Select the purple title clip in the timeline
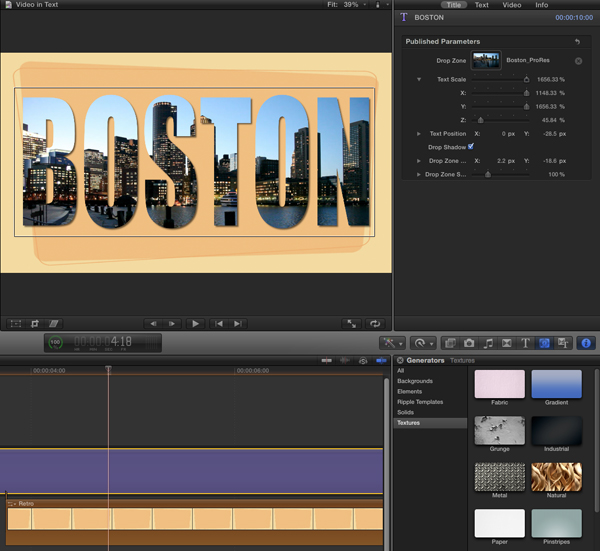600x551 pixels. coord(191,471)
